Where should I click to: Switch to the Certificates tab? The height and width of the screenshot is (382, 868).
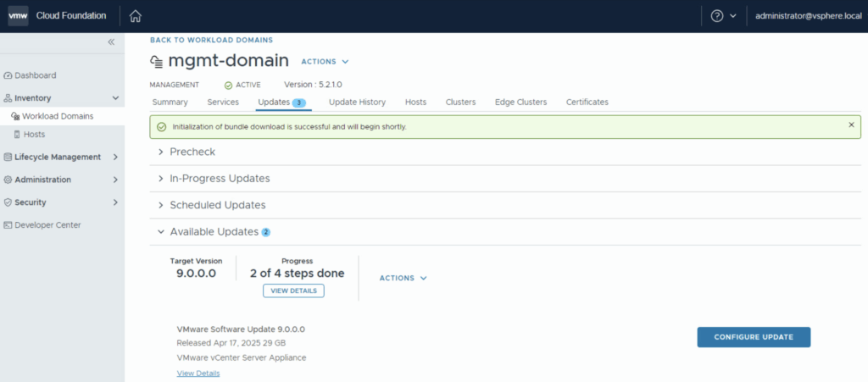(587, 102)
